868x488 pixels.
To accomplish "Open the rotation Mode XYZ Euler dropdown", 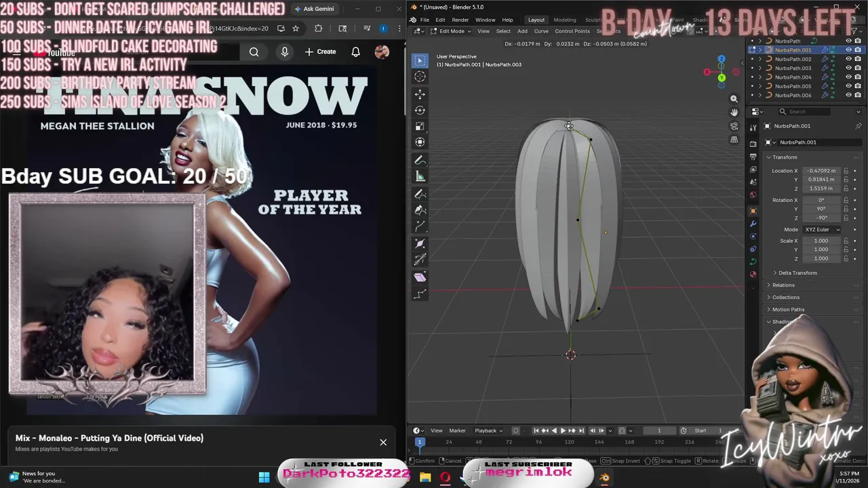I will click(822, 229).
